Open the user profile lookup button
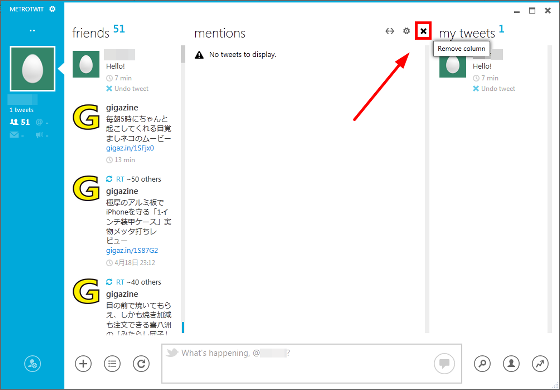This screenshot has width=560, height=390. pos(511,364)
